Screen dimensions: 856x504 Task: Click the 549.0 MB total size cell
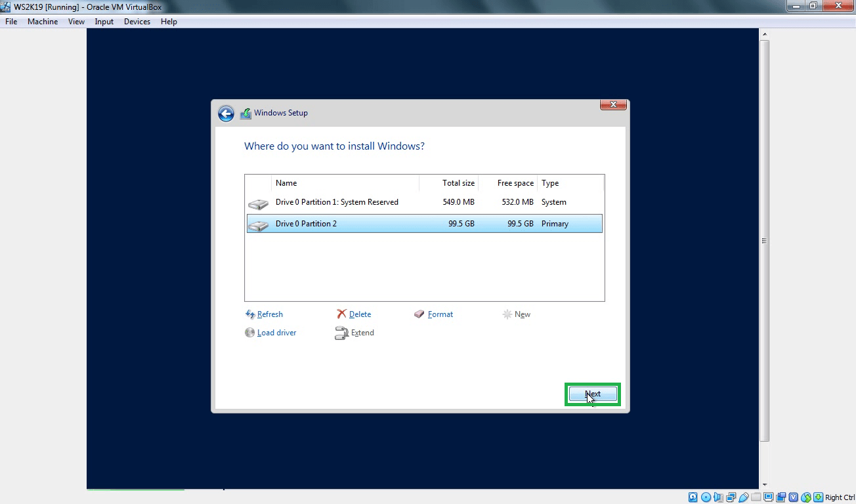(x=459, y=202)
